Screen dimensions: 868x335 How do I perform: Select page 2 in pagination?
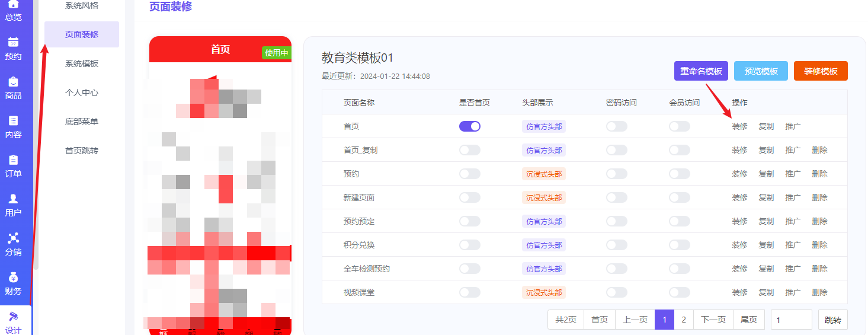click(x=684, y=320)
